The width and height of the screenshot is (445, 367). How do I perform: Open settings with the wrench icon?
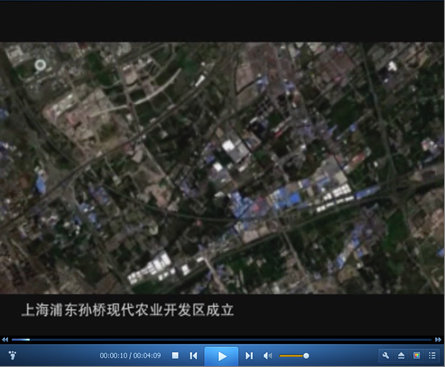pyautogui.click(x=386, y=356)
